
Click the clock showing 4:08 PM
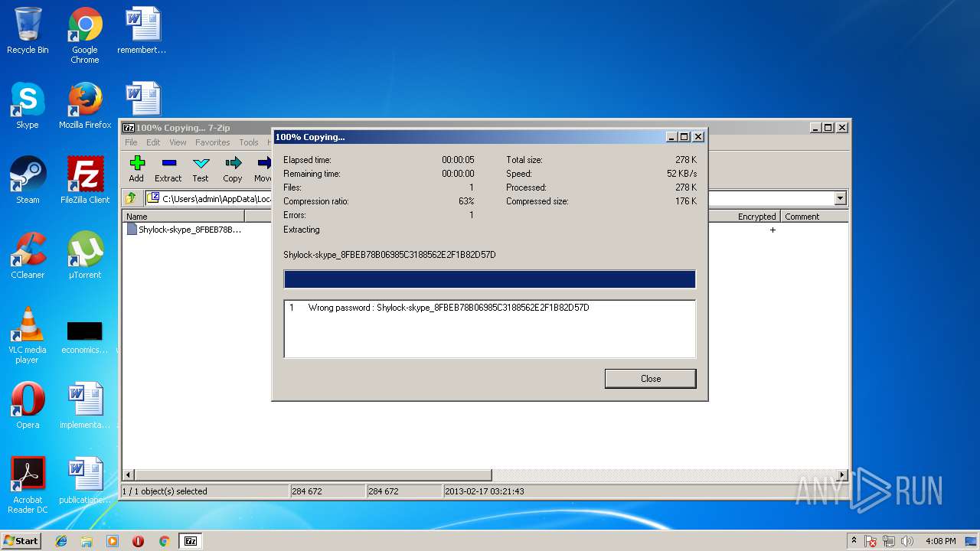click(940, 541)
